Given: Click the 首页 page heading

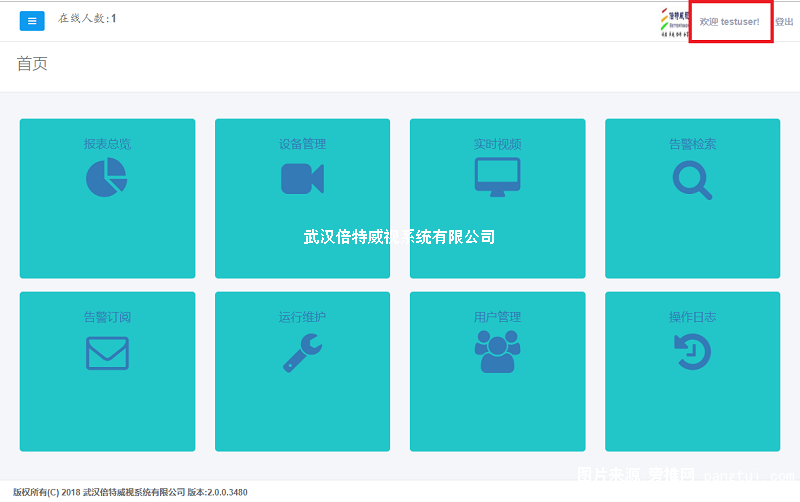Looking at the screenshot, I should coord(32,64).
